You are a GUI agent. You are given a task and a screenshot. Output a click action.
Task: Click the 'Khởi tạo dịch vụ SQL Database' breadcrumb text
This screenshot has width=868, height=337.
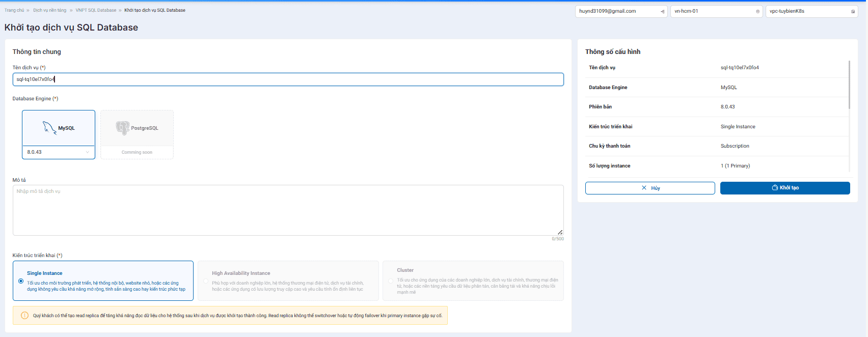(155, 10)
